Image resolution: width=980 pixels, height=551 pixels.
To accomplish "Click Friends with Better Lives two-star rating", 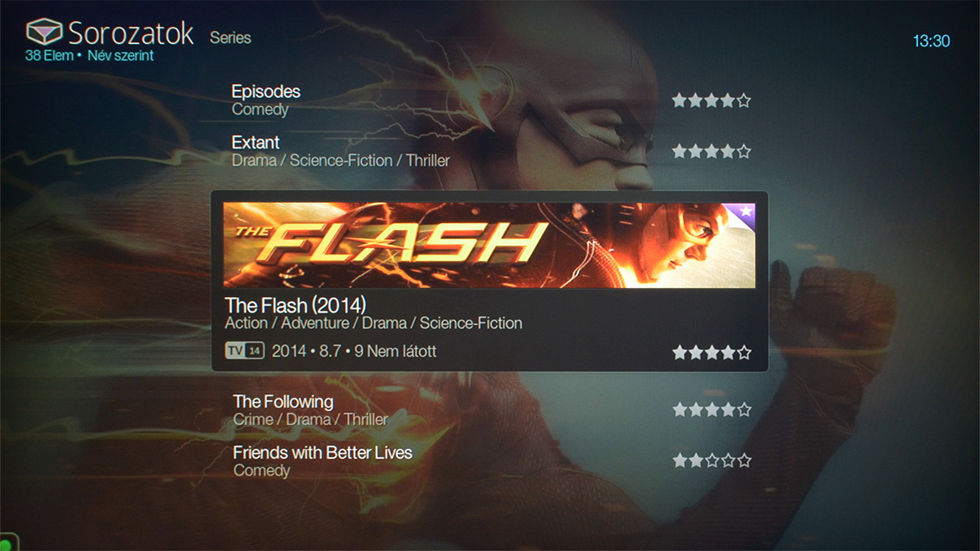I will (711, 460).
